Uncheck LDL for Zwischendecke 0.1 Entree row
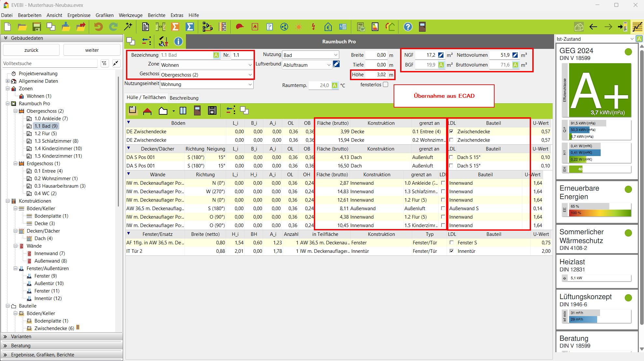Viewport: 644px width, 361px height. point(451,131)
